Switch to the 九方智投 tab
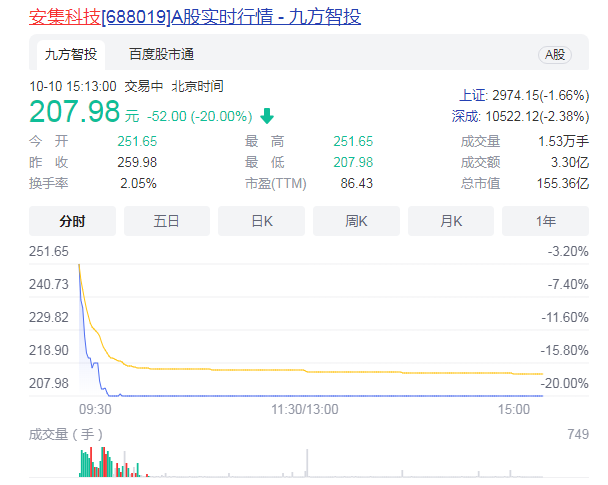Image resolution: width=608 pixels, height=485 pixels. click(70, 54)
